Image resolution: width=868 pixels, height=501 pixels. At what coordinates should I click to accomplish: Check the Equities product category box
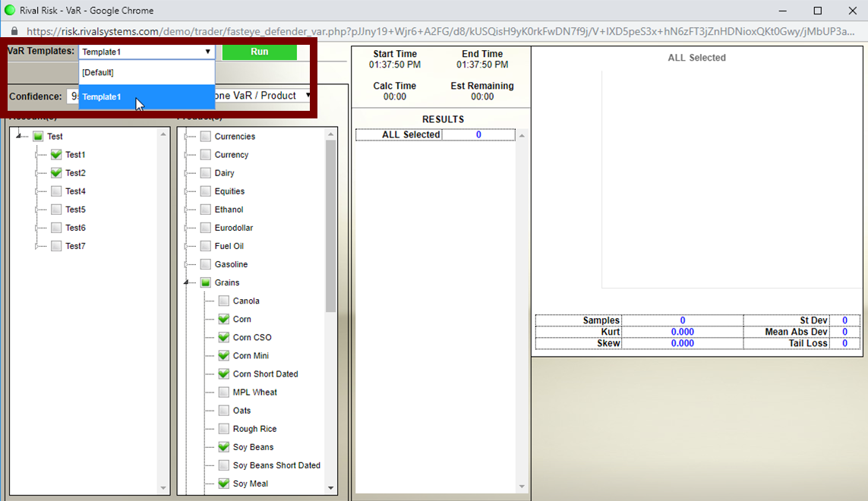click(205, 191)
